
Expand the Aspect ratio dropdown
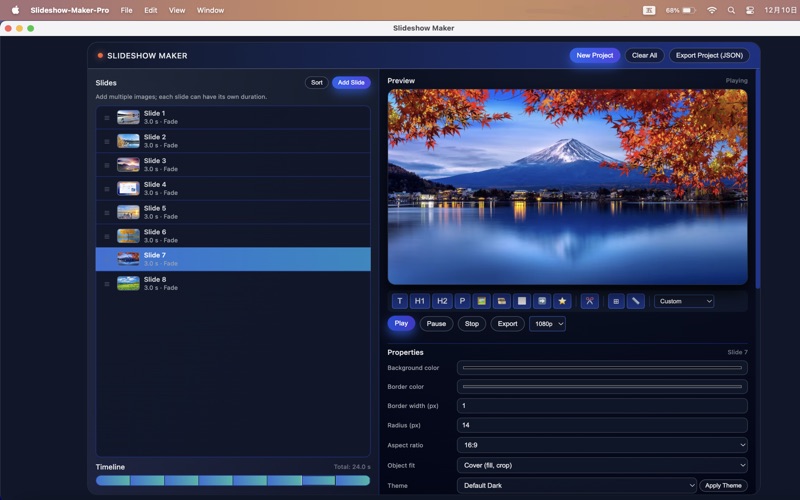602,445
